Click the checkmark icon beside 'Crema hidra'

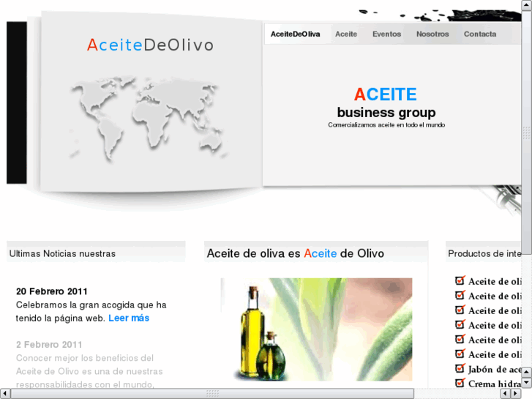(460, 383)
